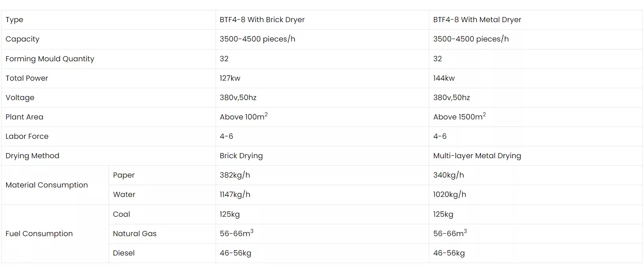
Task: Select the 'Voltage' row label
Action: pos(20,98)
